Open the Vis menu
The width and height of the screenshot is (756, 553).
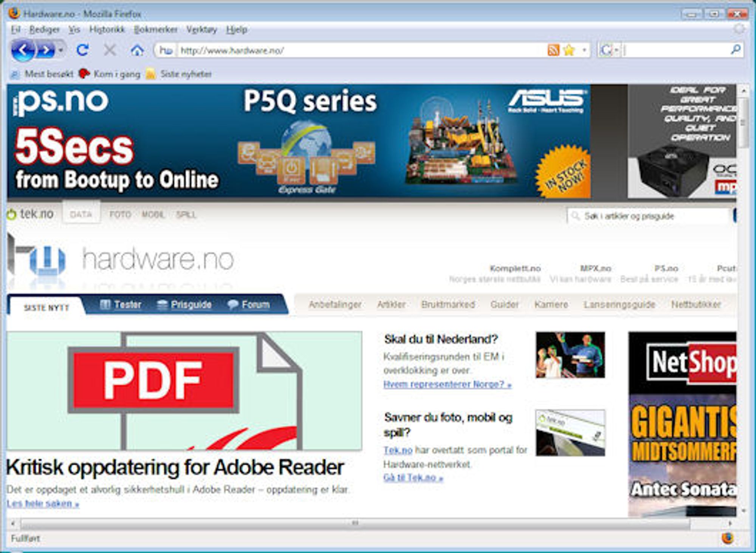[74, 29]
